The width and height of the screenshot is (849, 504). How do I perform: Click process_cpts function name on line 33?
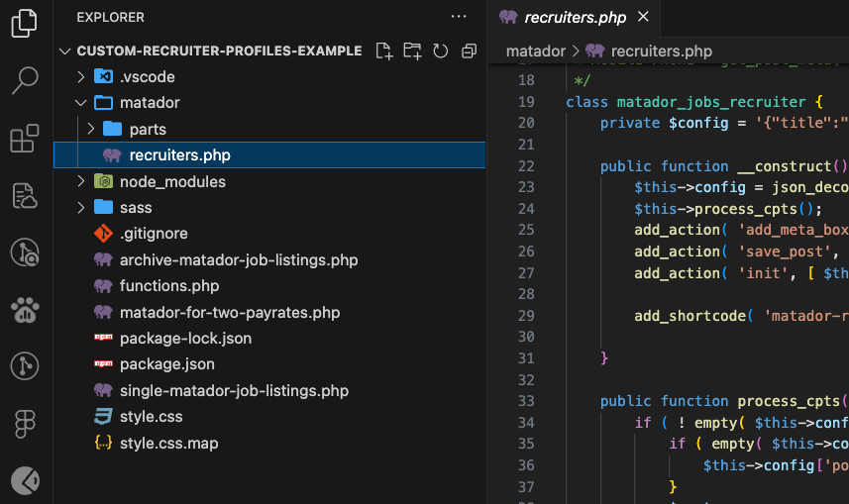point(788,401)
